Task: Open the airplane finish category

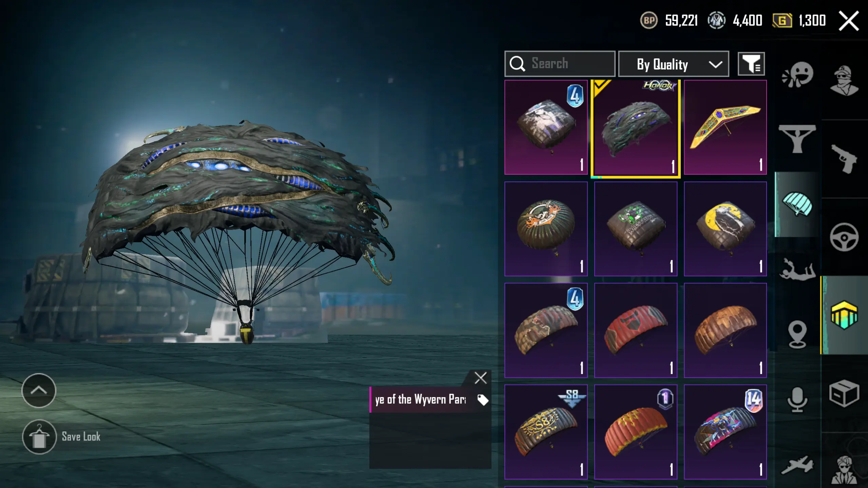Action: point(797,465)
